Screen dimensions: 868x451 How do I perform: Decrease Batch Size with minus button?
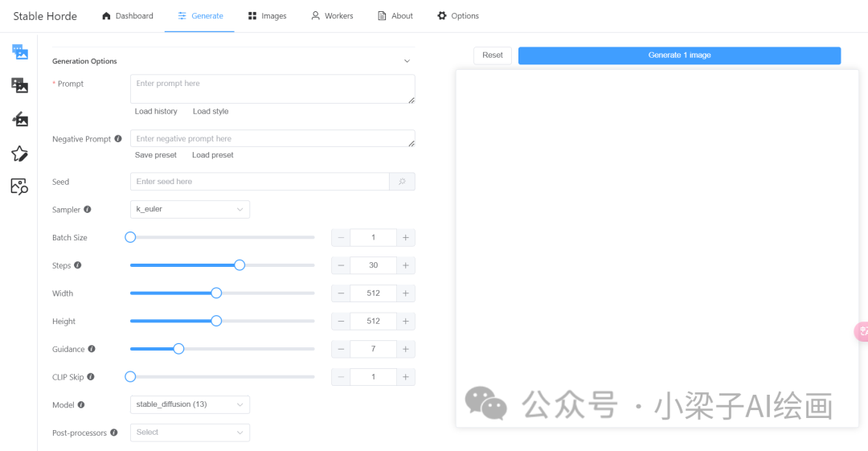341,238
